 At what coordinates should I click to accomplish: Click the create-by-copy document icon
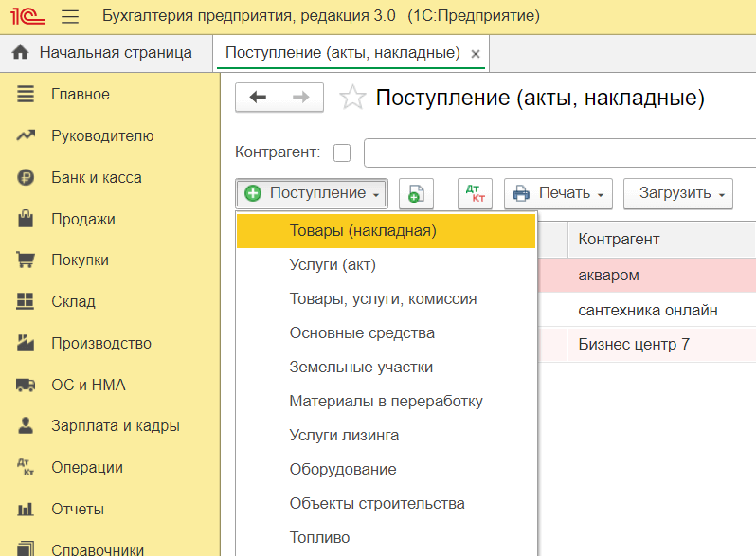click(x=416, y=193)
